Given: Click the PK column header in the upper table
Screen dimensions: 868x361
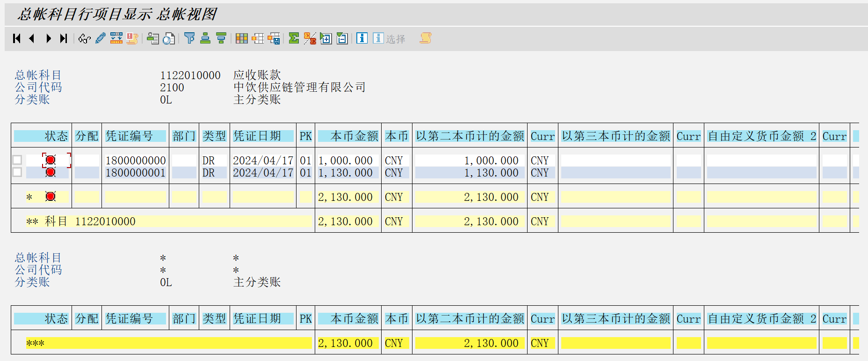Looking at the screenshot, I should (x=305, y=136).
